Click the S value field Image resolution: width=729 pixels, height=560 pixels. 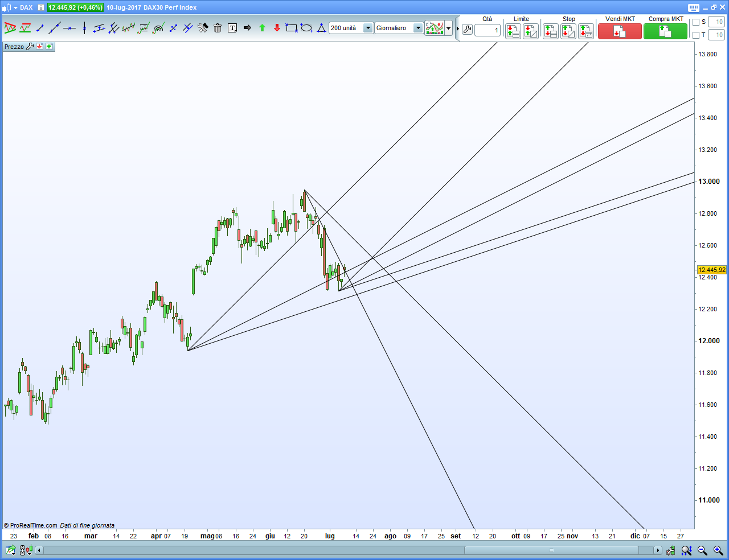[716, 22]
